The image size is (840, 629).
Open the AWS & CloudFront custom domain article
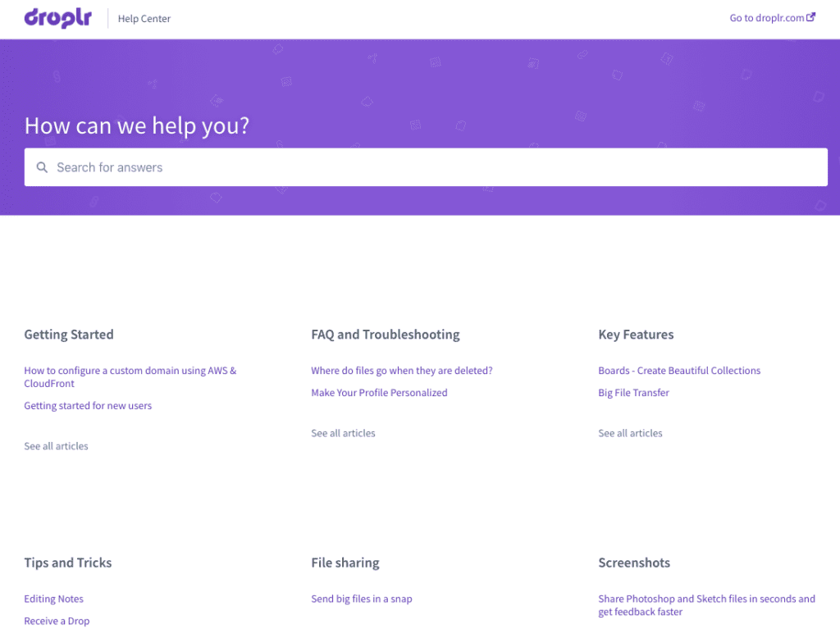click(130, 376)
